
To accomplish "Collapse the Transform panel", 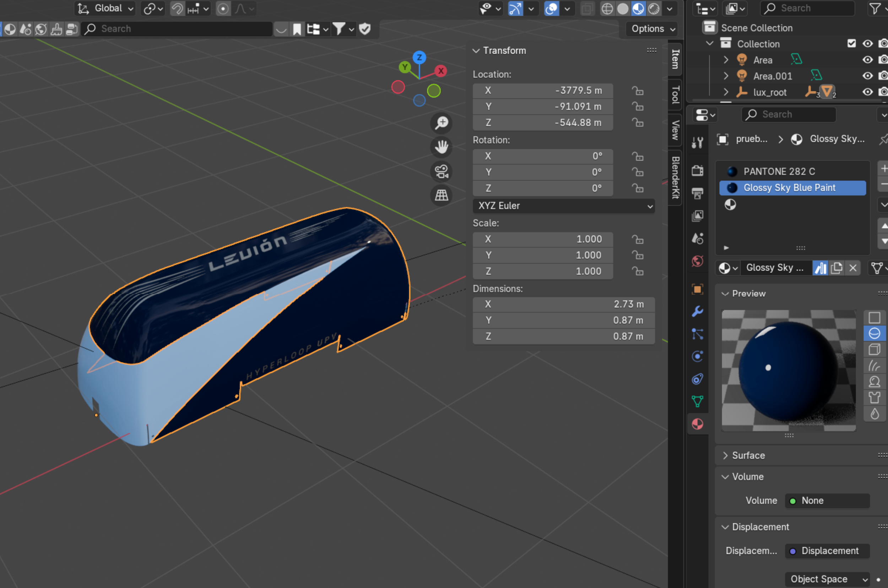I will tap(476, 50).
